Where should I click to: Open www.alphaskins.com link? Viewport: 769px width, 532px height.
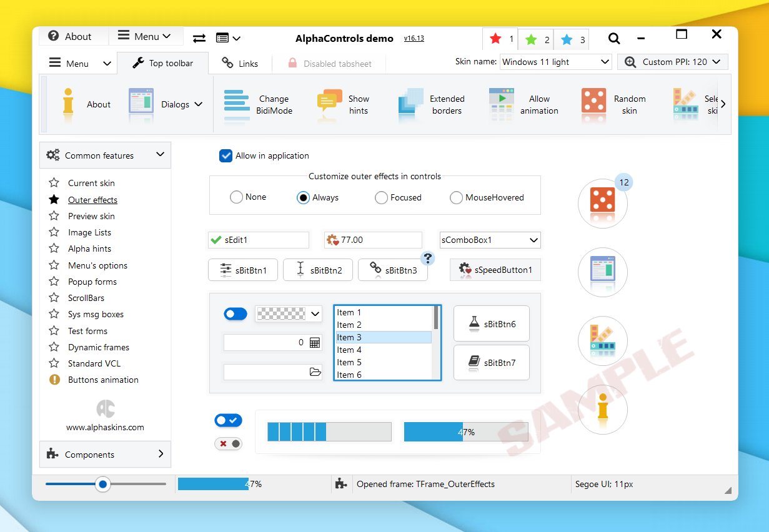click(x=105, y=428)
